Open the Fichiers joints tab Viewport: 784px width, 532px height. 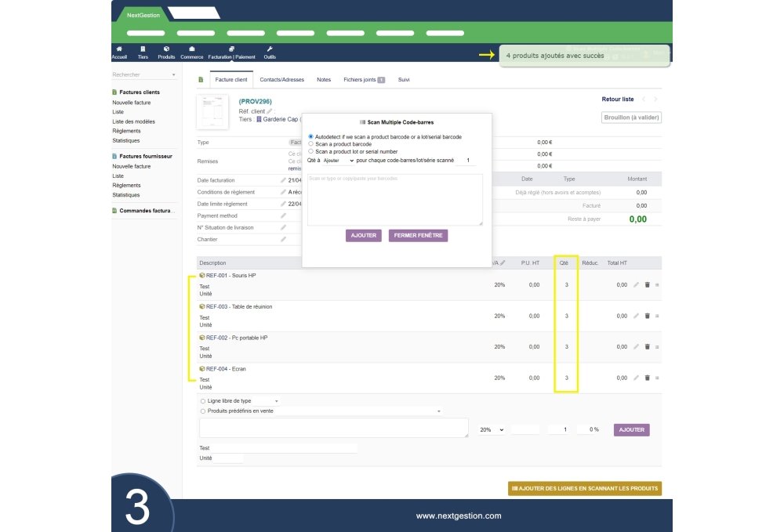(364, 80)
